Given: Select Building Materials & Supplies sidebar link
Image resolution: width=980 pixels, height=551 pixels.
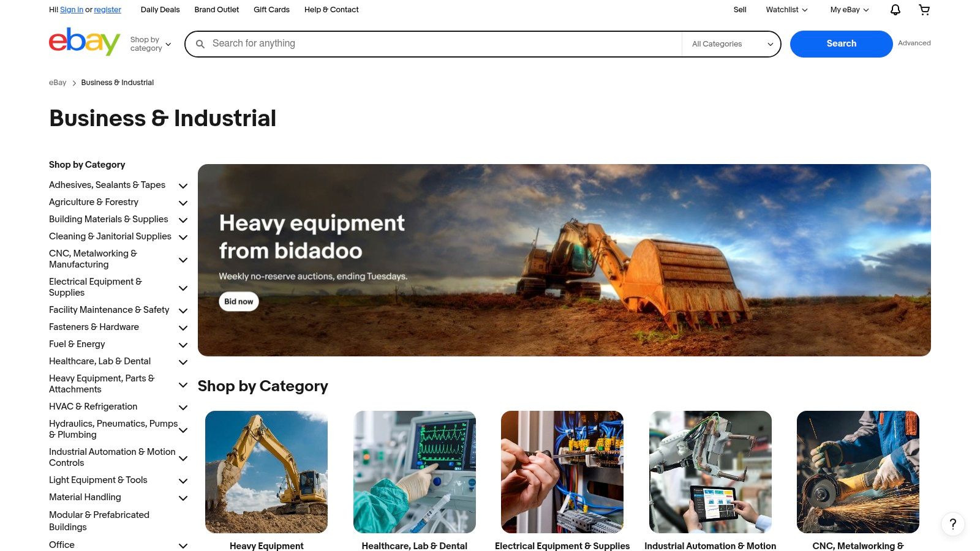Looking at the screenshot, I should coord(108,219).
